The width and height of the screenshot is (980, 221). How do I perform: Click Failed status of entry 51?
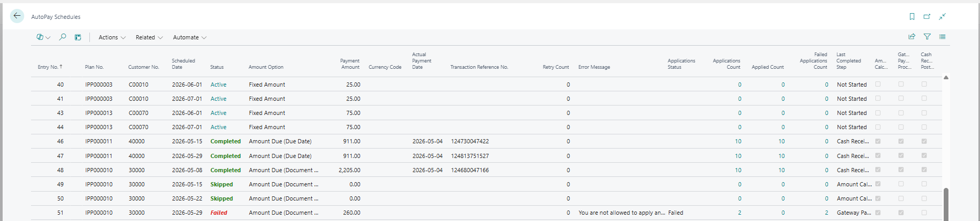219,213
